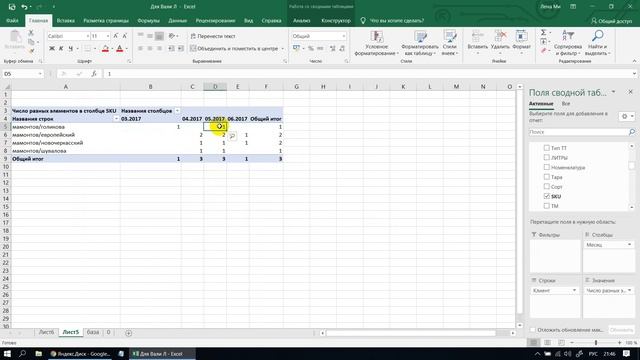Image resolution: width=640 pixels, height=360 pixels.
Task: Select column G header
Action: 296,87
